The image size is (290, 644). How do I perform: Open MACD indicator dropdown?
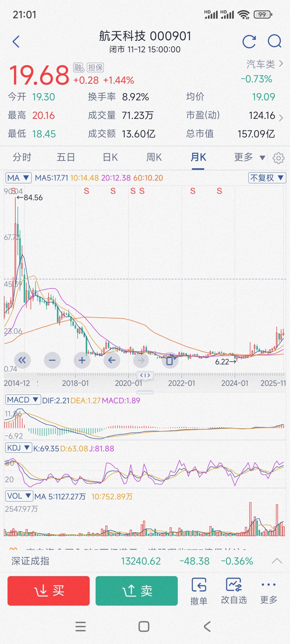click(x=23, y=400)
